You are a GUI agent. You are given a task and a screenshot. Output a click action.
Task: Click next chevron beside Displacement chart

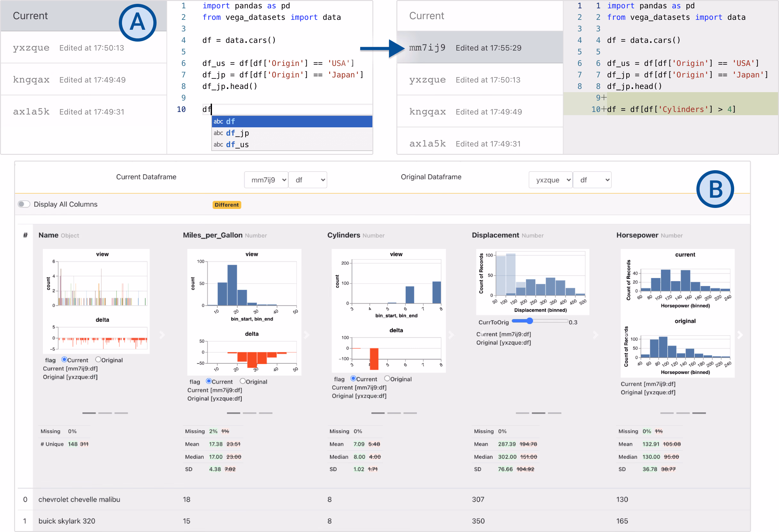(x=596, y=335)
